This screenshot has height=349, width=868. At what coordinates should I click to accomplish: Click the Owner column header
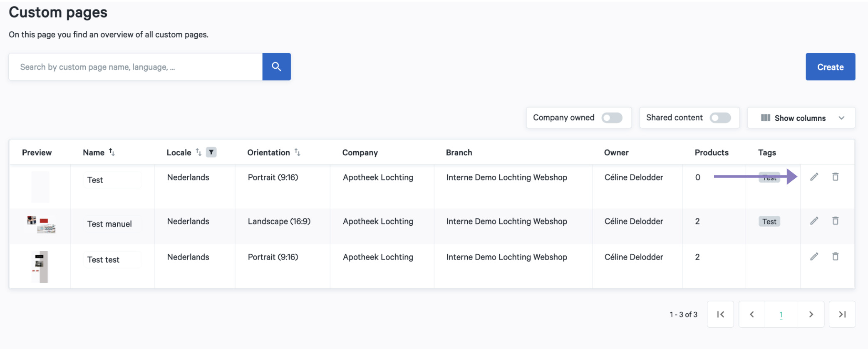pos(616,152)
